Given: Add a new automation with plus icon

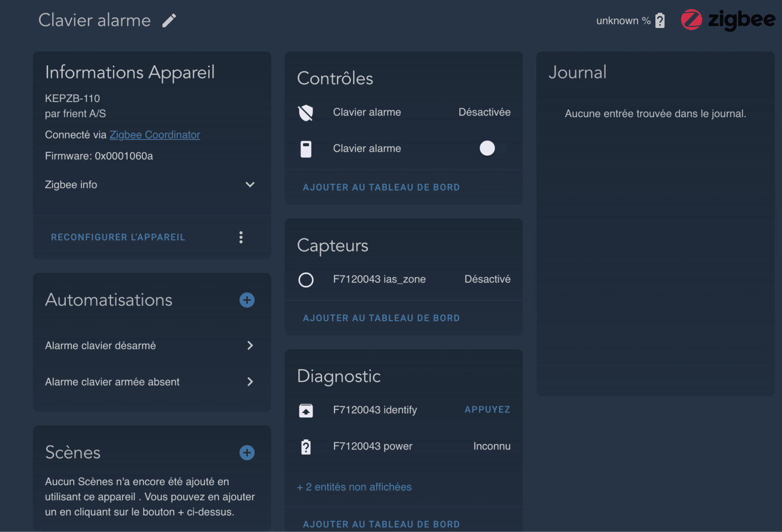Looking at the screenshot, I should 247,300.
